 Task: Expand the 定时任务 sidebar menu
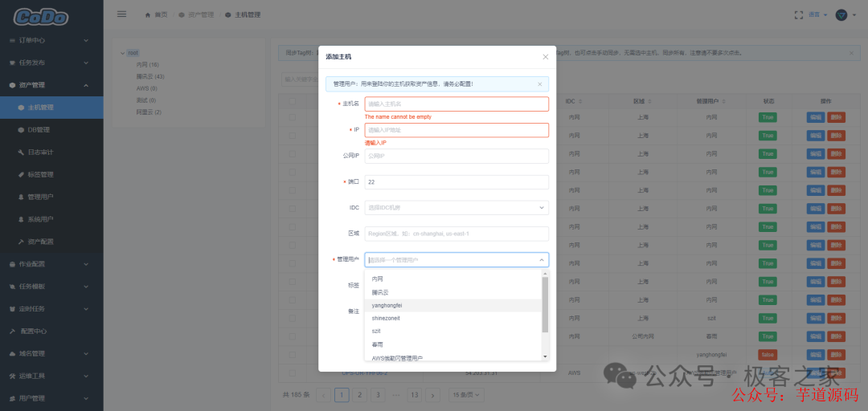[x=51, y=309]
